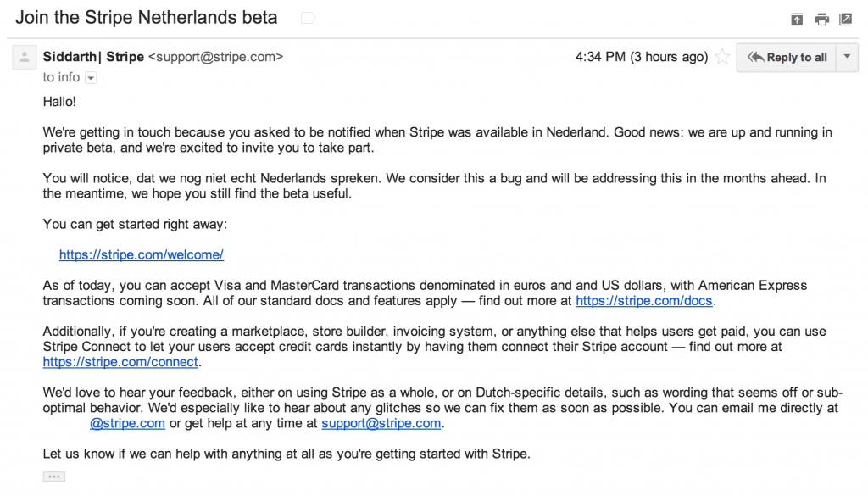
Task: Print the email using the printer icon
Action: click(x=821, y=20)
